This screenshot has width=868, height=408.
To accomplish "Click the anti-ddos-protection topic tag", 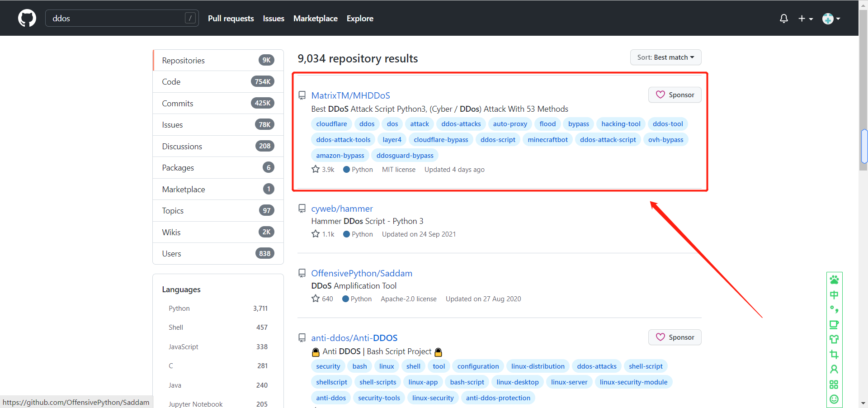I will click(x=498, y=398).
